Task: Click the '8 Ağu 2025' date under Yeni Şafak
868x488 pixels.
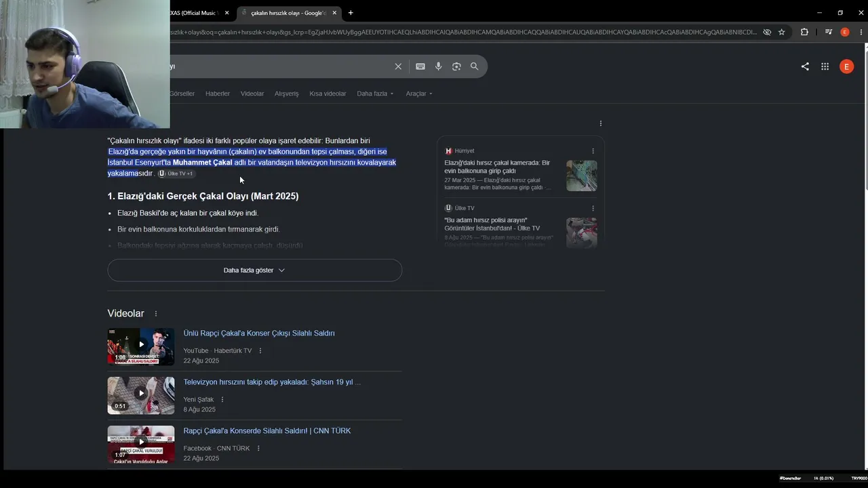Action: pyautogui.click(x=199, y=409)
